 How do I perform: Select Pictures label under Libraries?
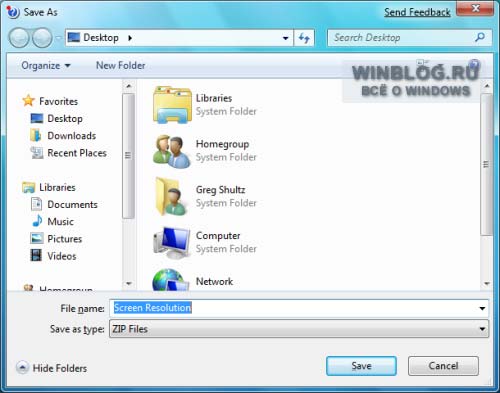[x=65, y=239]
